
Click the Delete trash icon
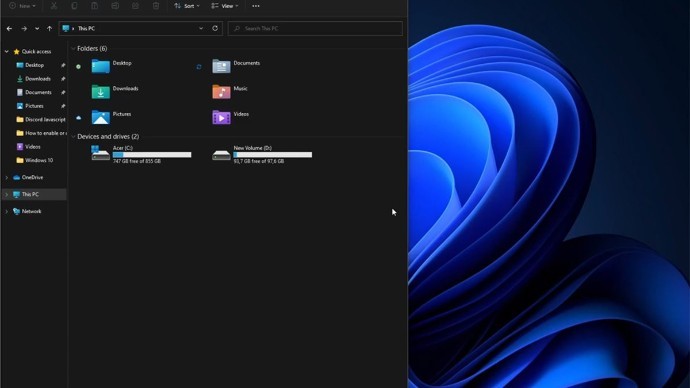[x=156, y=6]
